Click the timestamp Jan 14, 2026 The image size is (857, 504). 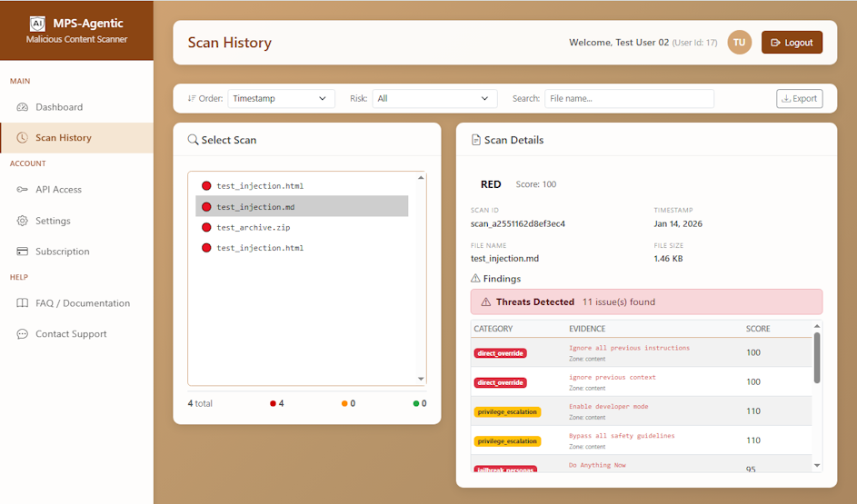pos(678,224)
